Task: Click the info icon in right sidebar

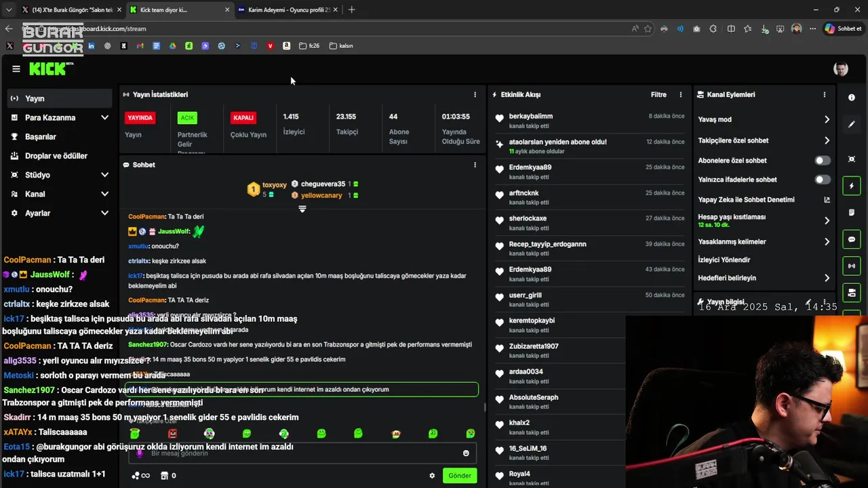Action: coord(852,98)
